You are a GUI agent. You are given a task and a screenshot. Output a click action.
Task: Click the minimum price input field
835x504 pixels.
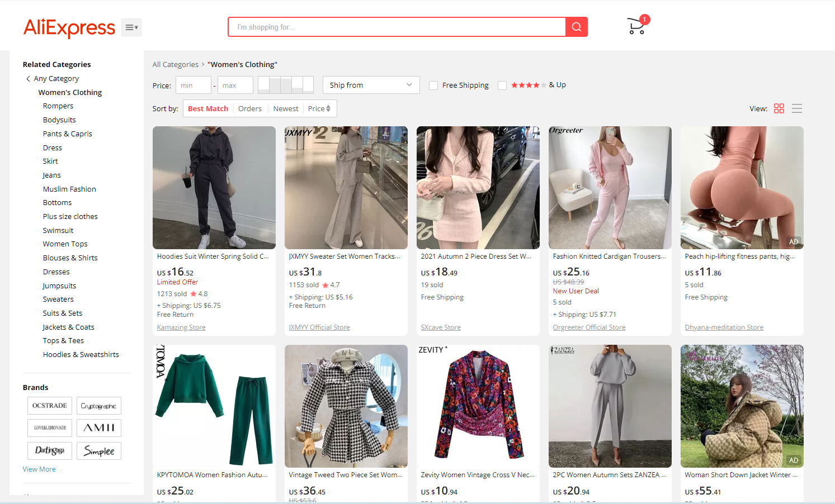(x=193, y=85)
